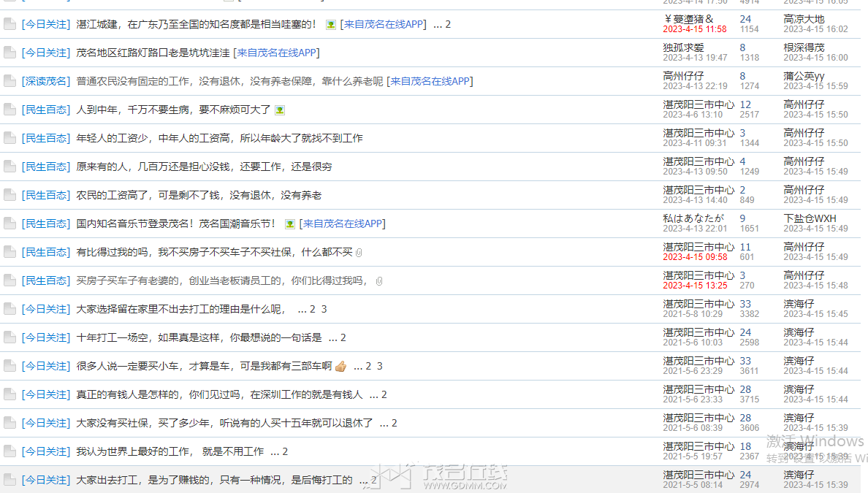Go to page 2 of 湛江城建 thread
Viewport: 868px width, 493px height.
pyautogui.click(x=448, y=24)
